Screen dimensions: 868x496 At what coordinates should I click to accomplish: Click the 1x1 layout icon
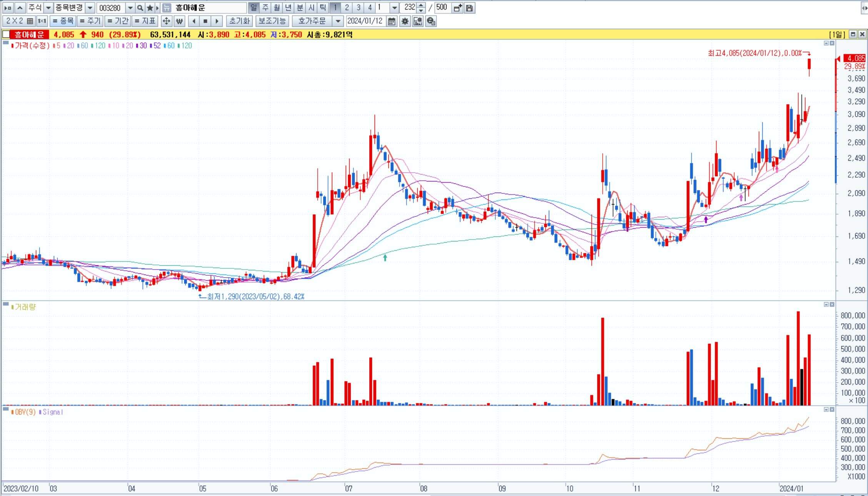[42, 21]
